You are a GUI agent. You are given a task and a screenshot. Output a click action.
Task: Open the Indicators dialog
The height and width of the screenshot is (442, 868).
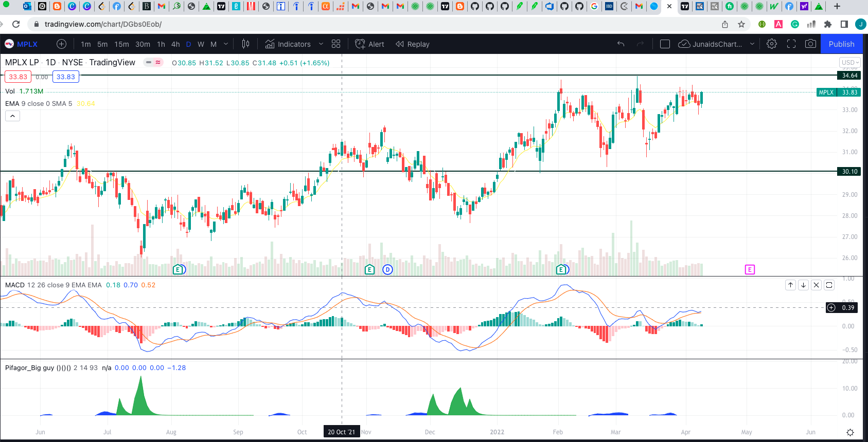288,44
